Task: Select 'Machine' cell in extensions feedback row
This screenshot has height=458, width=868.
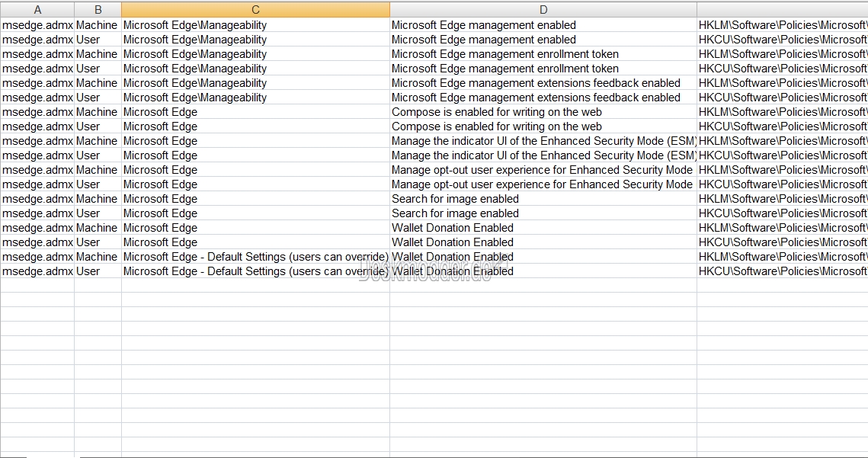Action: click(x=98, y=82)
